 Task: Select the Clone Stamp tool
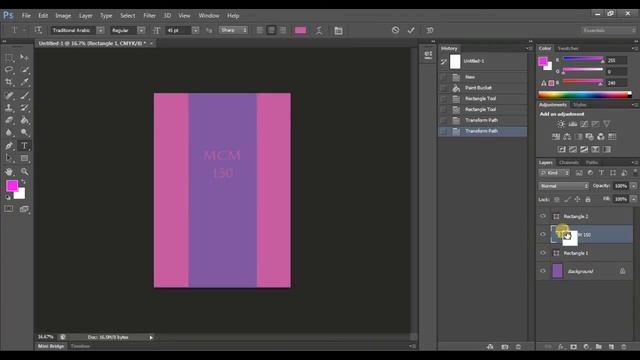[x=9, y=108]
